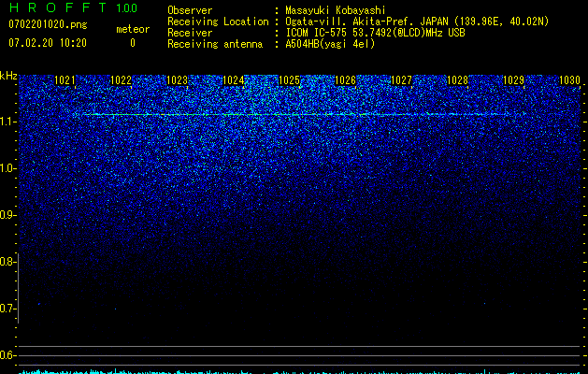The image size is (588, 374).
Task: Click the 1027 time marker
Action: coord(402,80)
